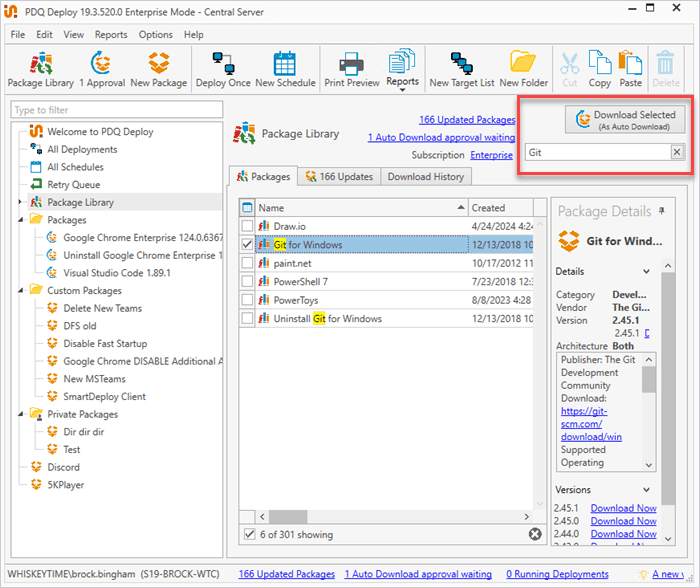Collapse the Custom Packages folder

coord(20,291)
